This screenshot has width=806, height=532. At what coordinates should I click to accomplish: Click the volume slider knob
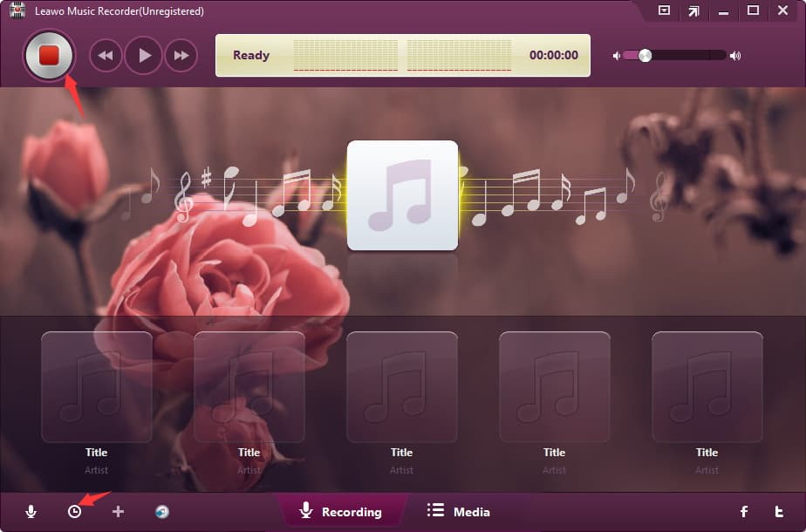[x=645, y=56]
